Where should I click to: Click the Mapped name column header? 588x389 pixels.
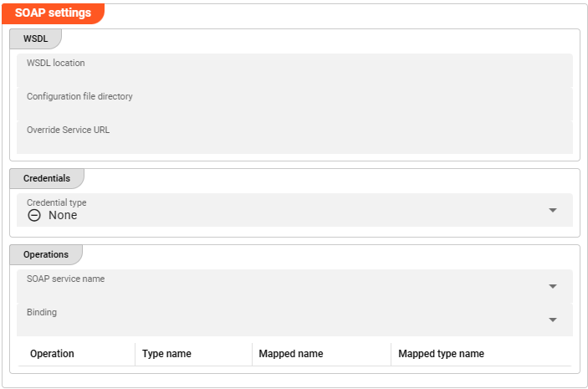coord(291,354)
